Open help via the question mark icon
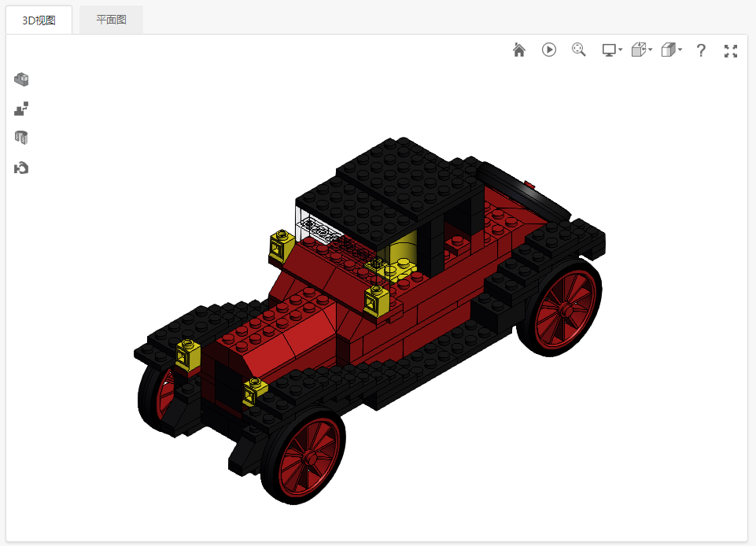 (701, 50)
